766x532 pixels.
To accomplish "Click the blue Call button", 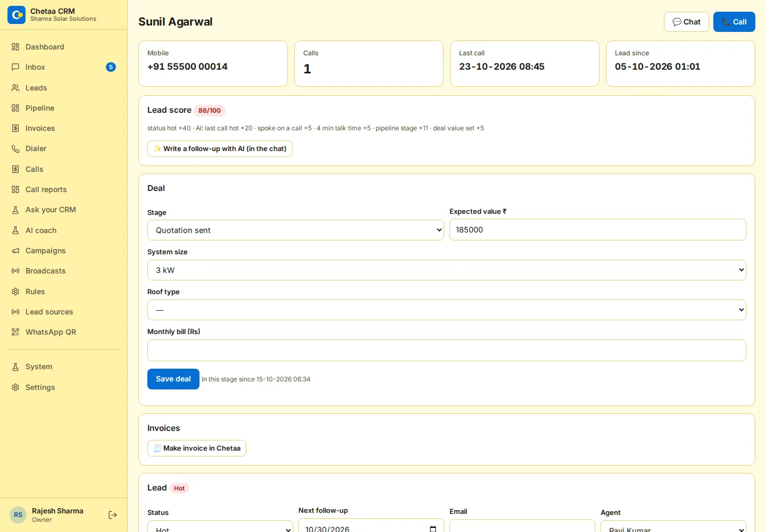I will [734, 22].
